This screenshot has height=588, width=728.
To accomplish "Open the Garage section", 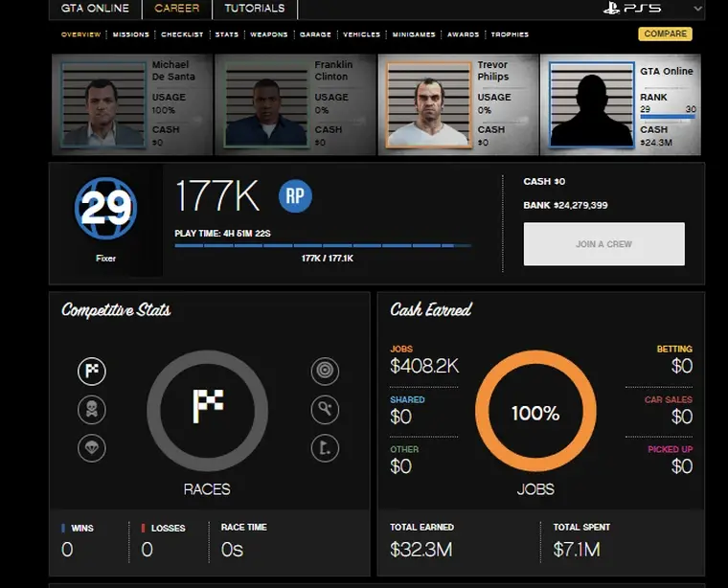I will [x=314, y=34].
